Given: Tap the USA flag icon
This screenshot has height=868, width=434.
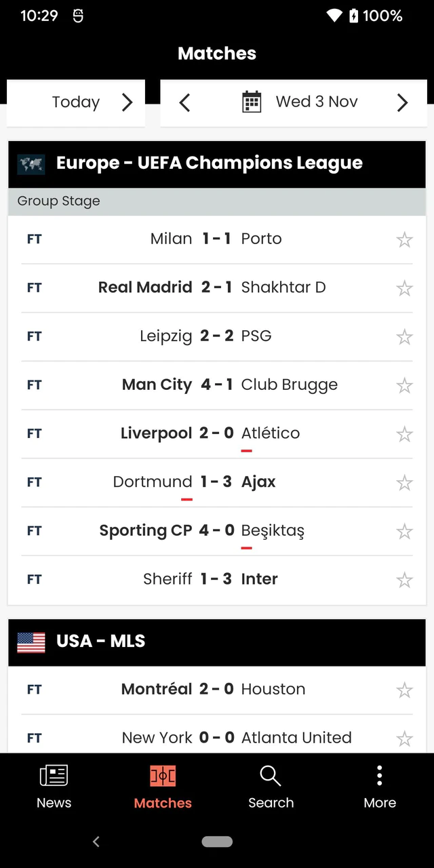Looking at the screenshot, I should coord(31,642).
